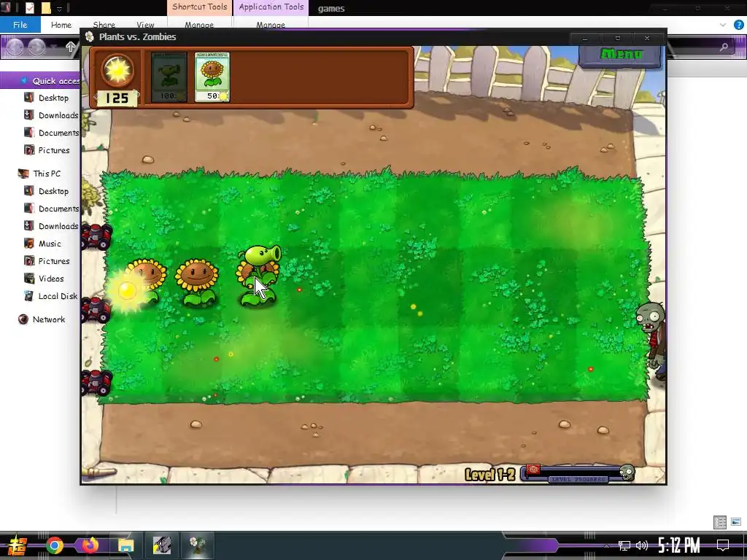Screen dimensions: 747x560
Task: Click the level progress bar
Action: pos(578,474)
